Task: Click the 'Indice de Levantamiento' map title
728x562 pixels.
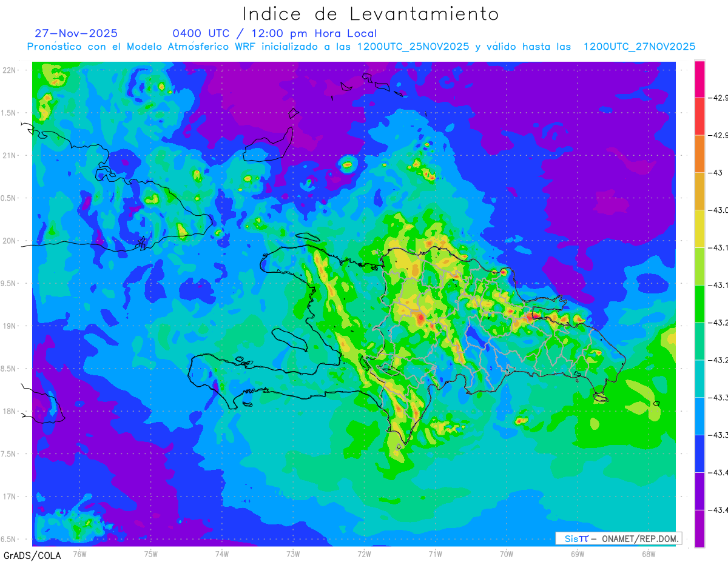Action: click(371, 13)
